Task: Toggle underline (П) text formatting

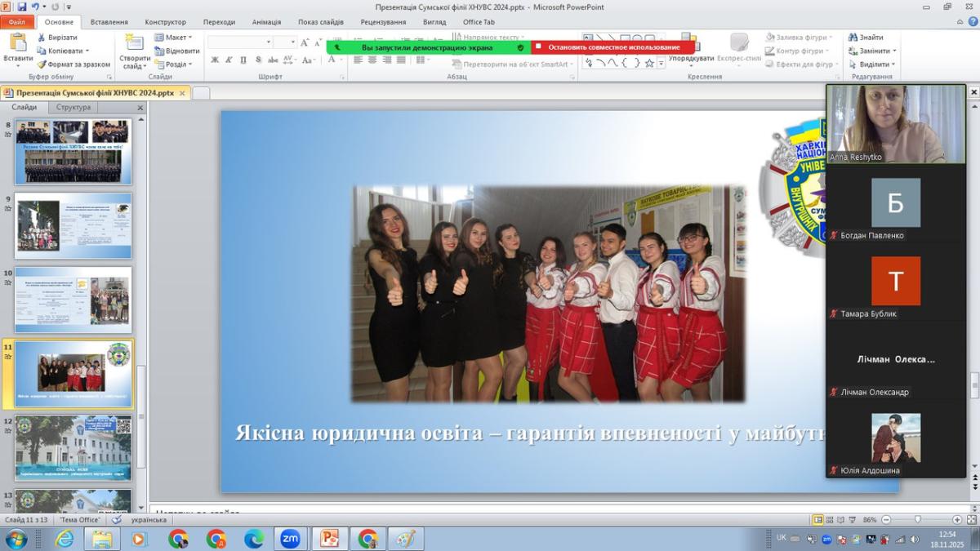Action: (x=243, y=60)
